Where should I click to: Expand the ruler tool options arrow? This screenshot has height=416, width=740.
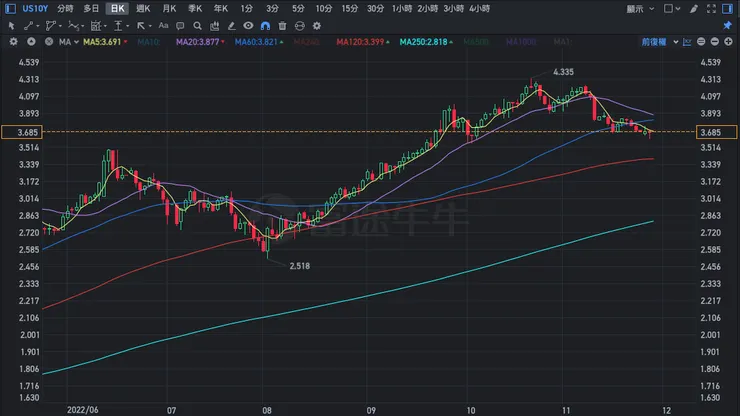pos(105,26)
